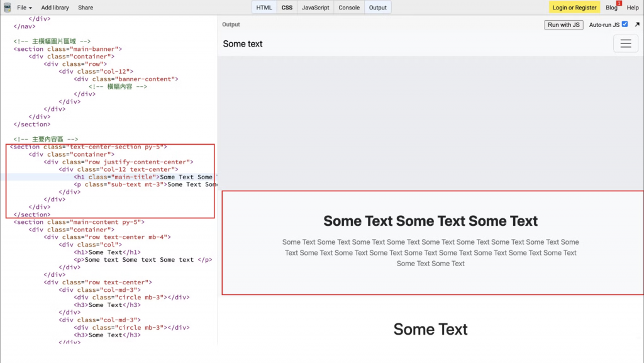Open the File dropdown menu
Viewport: 644px width, 363px height.
pos(25,8)
